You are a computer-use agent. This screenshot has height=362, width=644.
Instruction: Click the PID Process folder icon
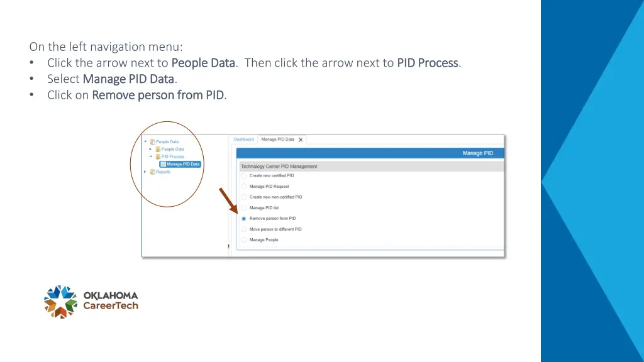(158, 156)
